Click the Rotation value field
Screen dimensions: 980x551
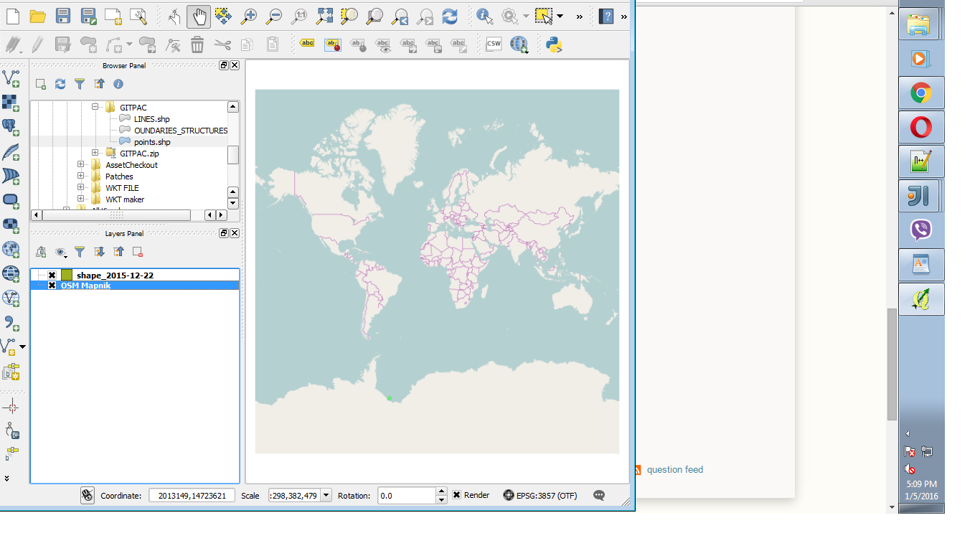pos(407,495)
